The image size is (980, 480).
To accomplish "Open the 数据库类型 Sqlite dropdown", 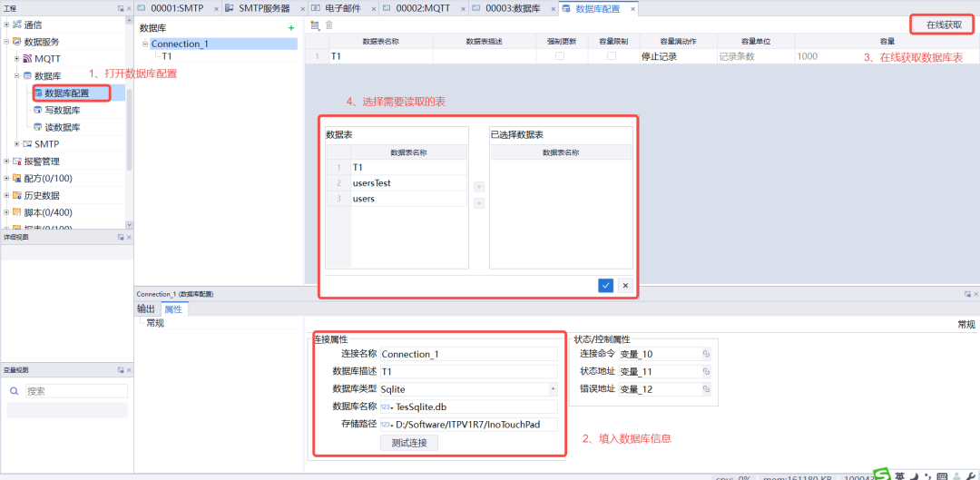I will tap(554, 389).
